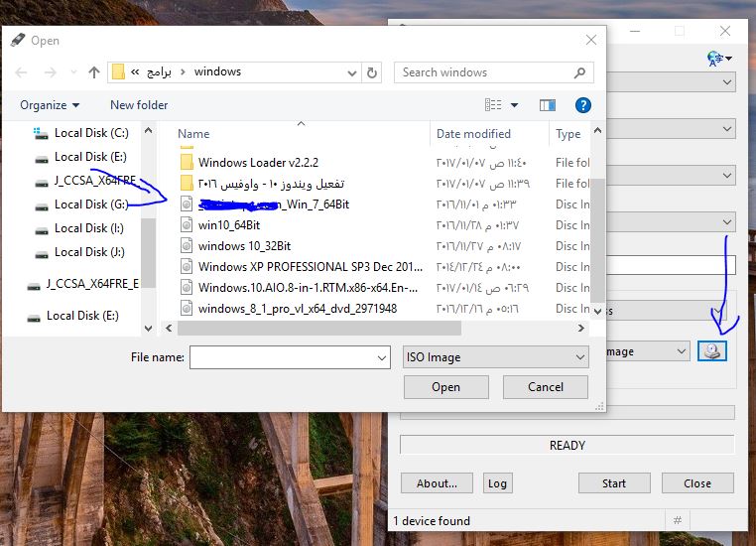Click the windows 10_32Bit disc image icon

(x=187, y=245)
